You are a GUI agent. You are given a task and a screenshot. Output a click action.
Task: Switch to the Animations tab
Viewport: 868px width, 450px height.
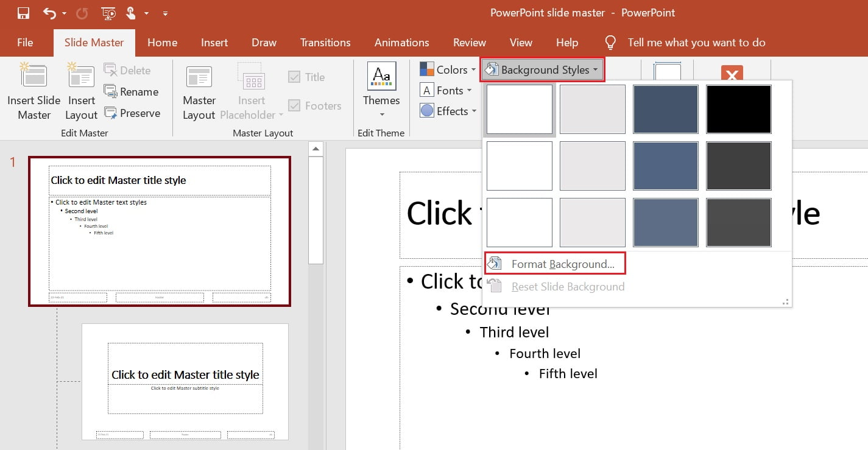pyautogui.click(x=401, y=43)
